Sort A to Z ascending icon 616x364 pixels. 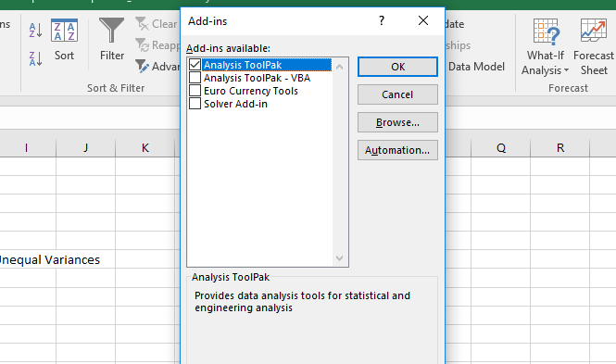click(35, 30)
